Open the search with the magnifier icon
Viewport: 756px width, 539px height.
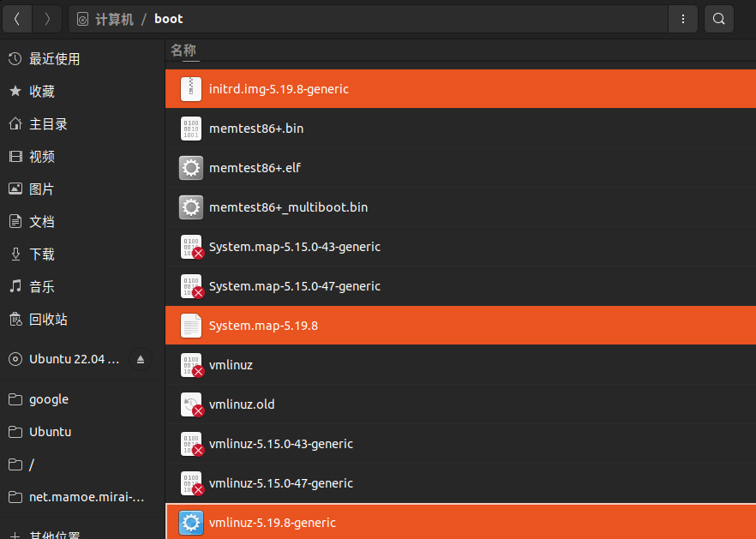pos(719,18)
